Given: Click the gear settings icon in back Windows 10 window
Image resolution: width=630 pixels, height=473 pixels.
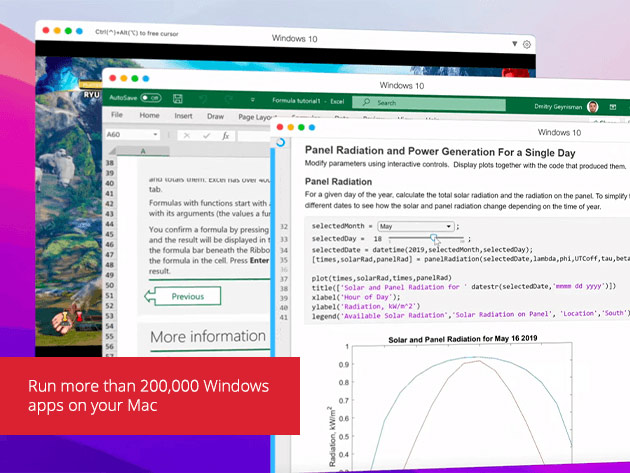Looking at the screenshot, I should (527, 45).
